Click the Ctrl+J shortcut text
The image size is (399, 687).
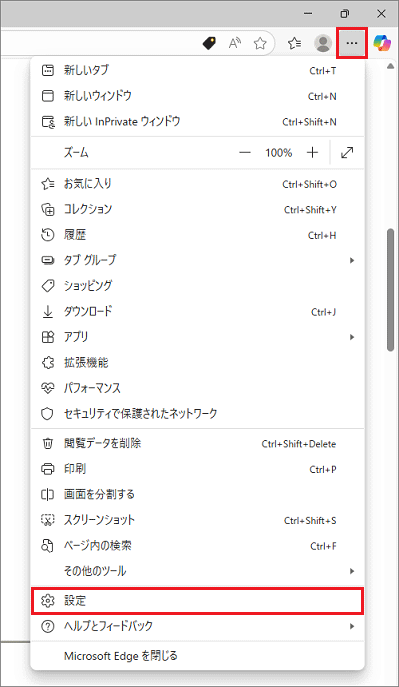point(324,312)
